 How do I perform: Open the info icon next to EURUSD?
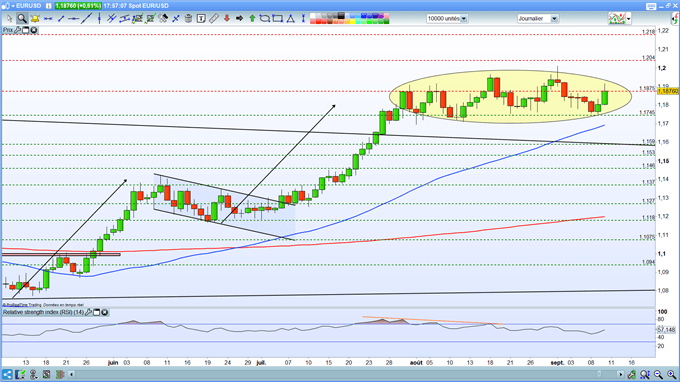[49, 6]
